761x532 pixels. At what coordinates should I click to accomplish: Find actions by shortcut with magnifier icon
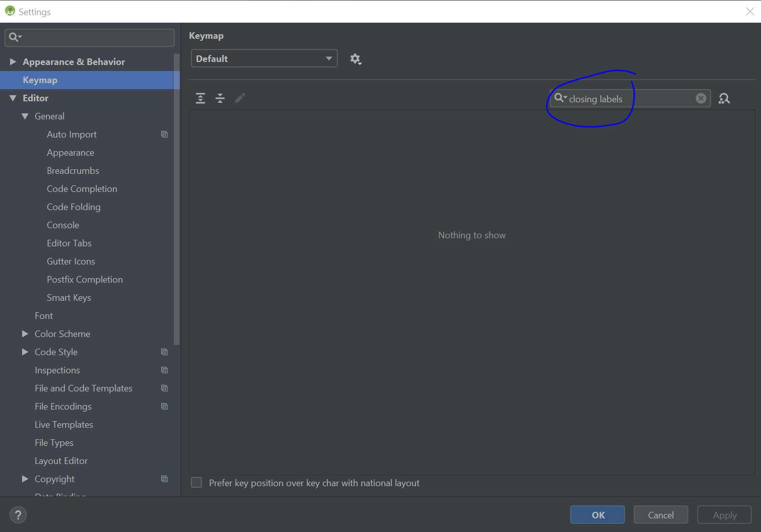(x=724, y=98)
